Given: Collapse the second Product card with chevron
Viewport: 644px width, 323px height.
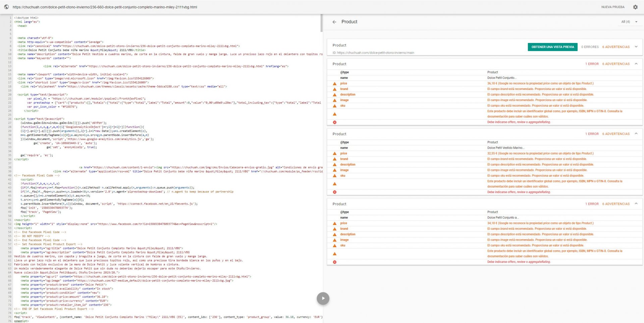Looking at the screenshot, I should click(x=636, y=134).
